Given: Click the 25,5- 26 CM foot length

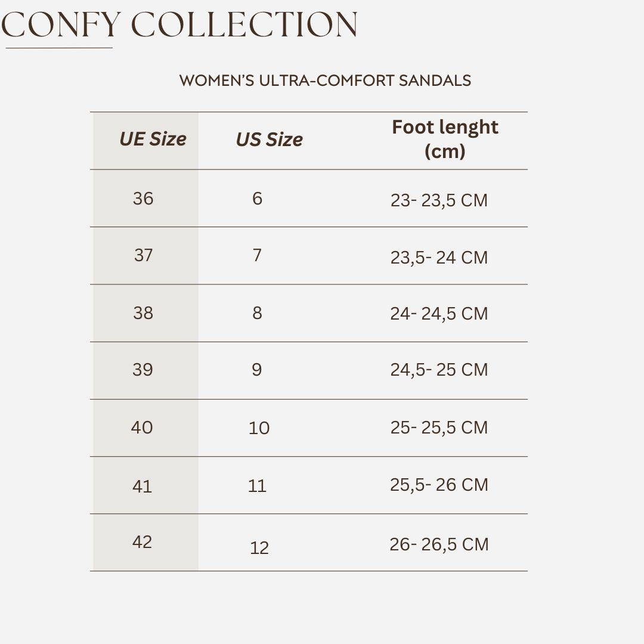Looking at the screenshot, I should click(439, 485).
